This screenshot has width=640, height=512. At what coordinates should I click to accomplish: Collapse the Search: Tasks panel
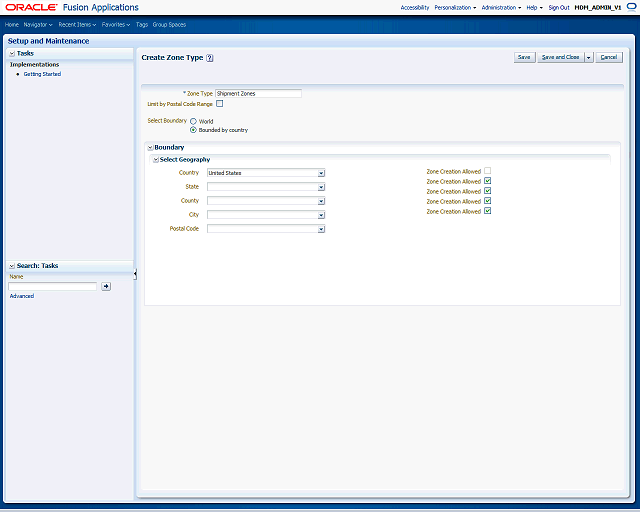point(12,266)
